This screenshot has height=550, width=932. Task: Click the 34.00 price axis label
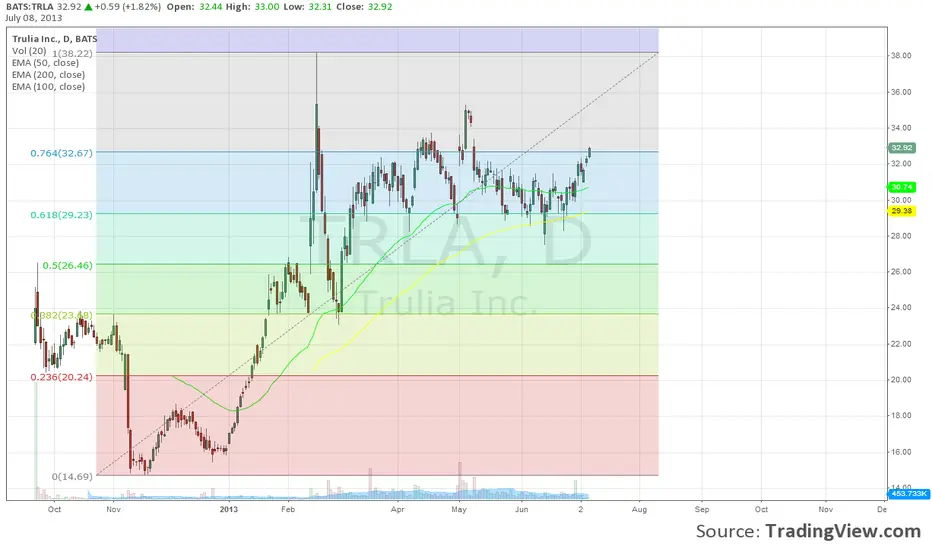coord(901,128)
